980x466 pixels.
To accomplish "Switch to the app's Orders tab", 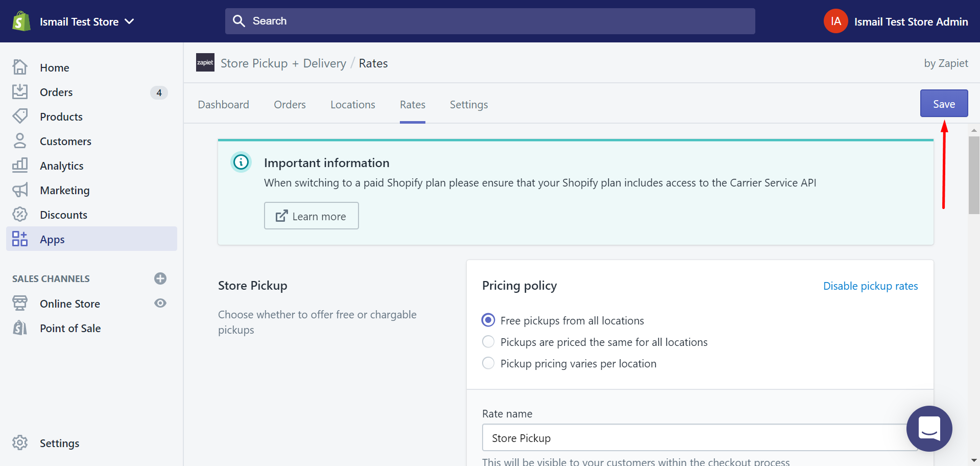I will (x=290, y=104).
